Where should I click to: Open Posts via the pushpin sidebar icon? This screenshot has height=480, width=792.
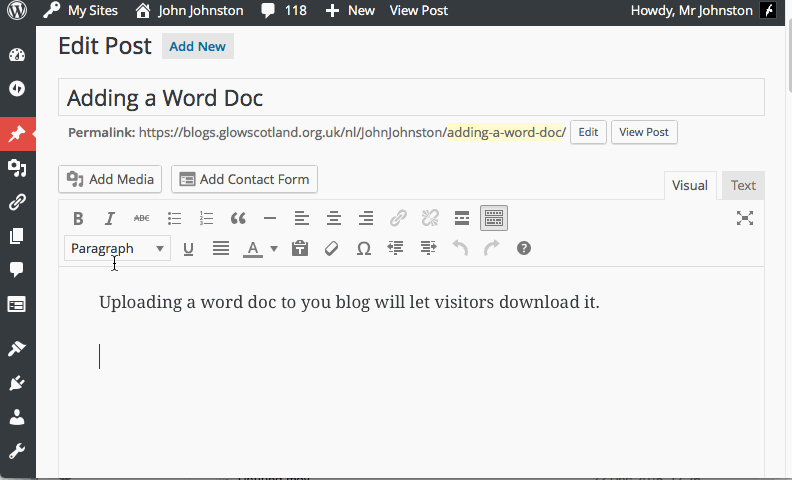pos(17,134)
